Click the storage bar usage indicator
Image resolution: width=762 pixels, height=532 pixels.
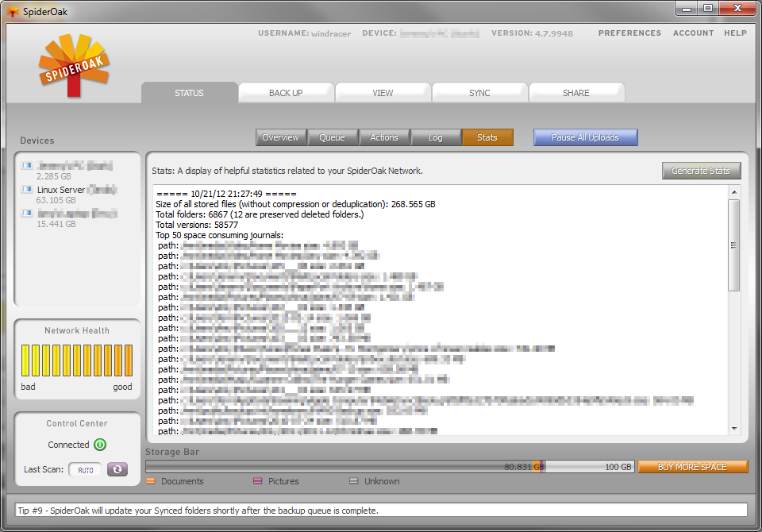click(x=389, y=467)
